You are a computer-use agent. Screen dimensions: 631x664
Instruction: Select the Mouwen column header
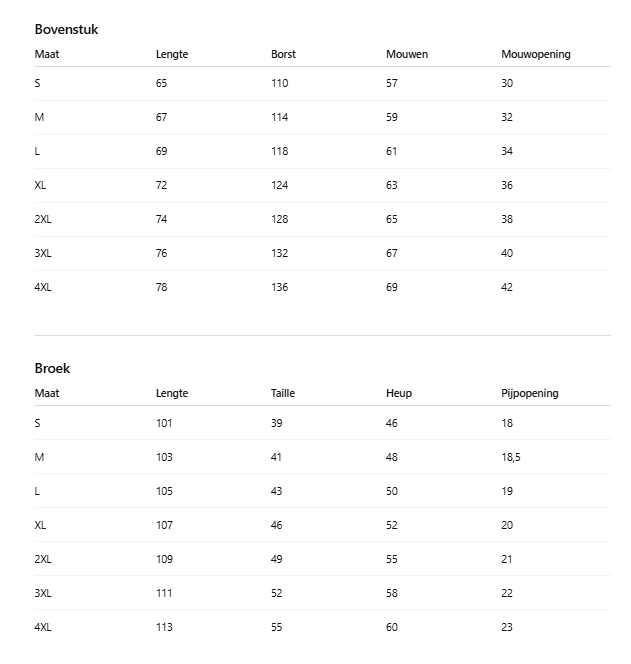tap(406, 54)
